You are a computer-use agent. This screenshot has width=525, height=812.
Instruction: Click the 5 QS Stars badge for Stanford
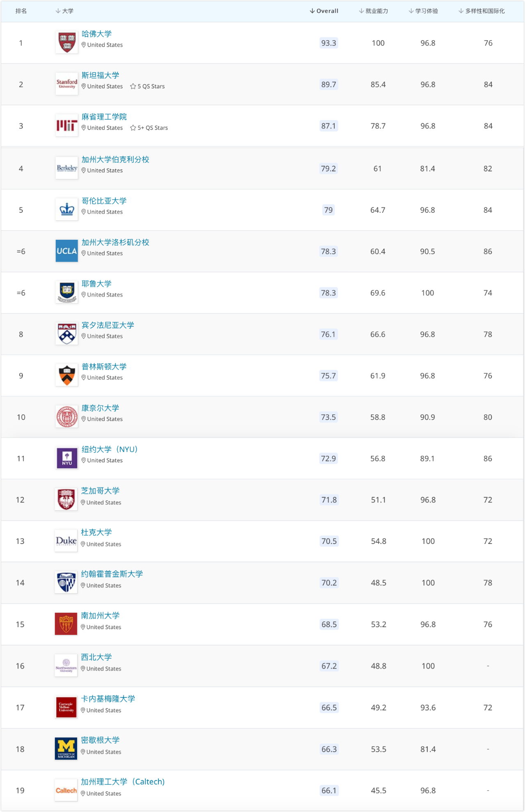pyautogui.click(x=148, y=86)
